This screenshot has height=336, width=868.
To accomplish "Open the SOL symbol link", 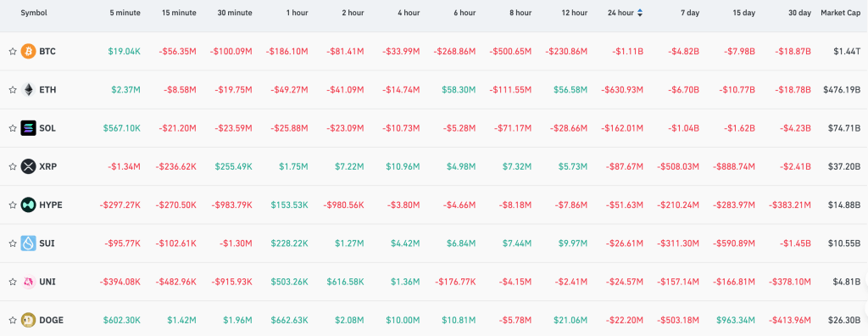I will (x=47, y=128).
